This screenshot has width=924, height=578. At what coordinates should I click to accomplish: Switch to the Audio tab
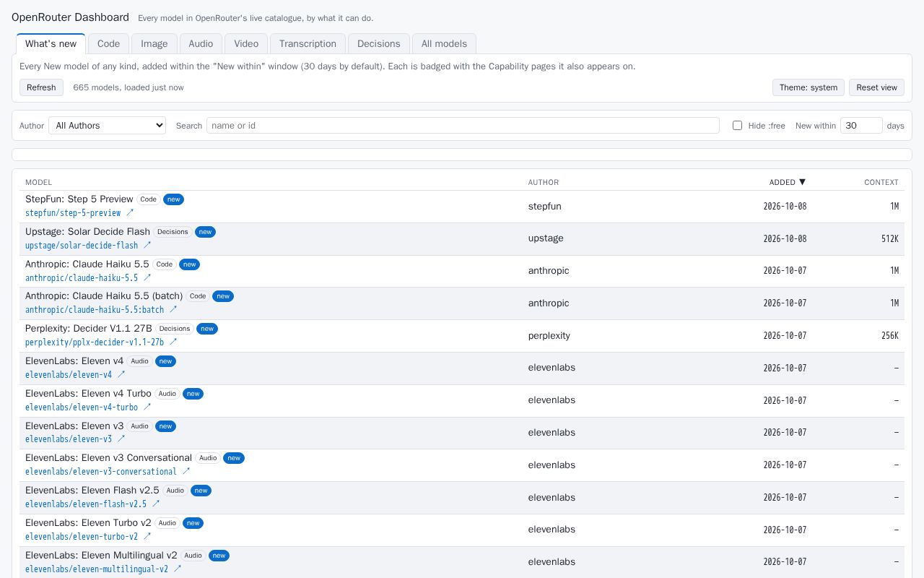201,43
